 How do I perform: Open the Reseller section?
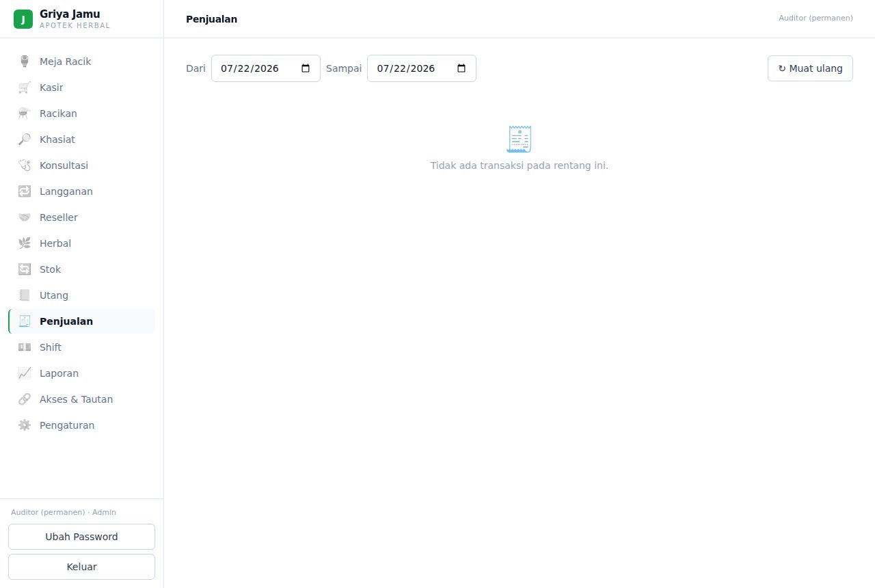point(81,217)
